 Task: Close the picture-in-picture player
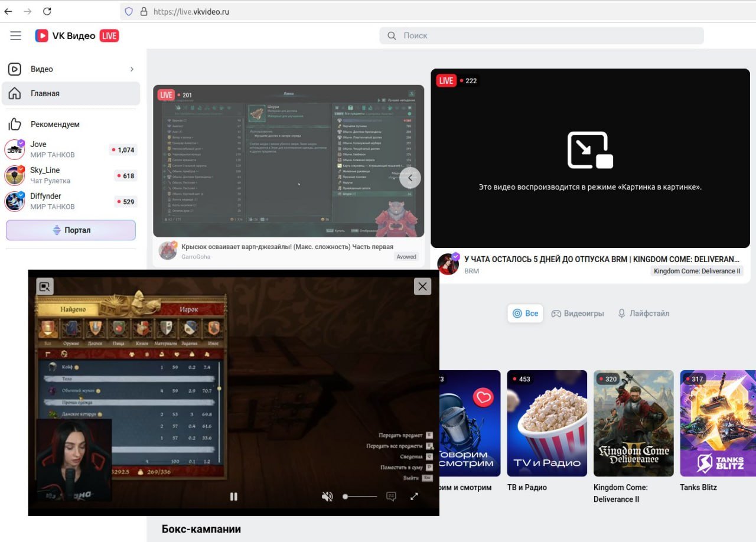[x=422, y=286]
